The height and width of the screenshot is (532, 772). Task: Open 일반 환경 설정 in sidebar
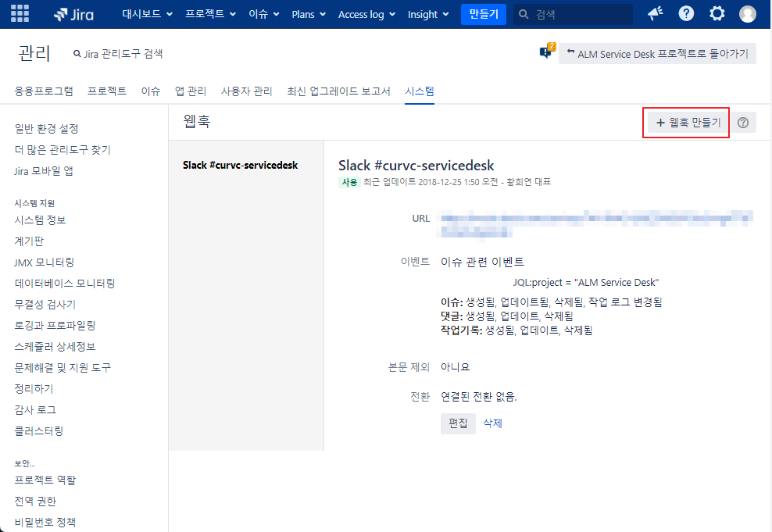[46, 128]
